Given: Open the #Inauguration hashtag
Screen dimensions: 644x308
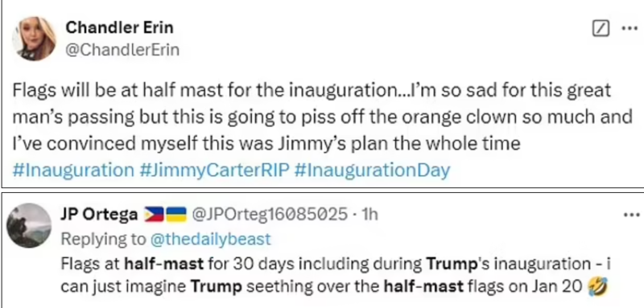Looking at the screenshot, I should point(73,170).
